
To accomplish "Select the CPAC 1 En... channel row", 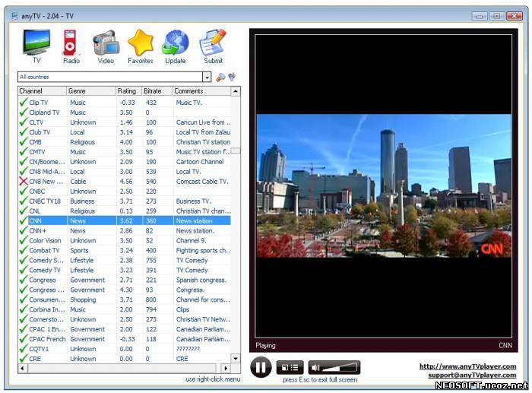I will 125,329.
